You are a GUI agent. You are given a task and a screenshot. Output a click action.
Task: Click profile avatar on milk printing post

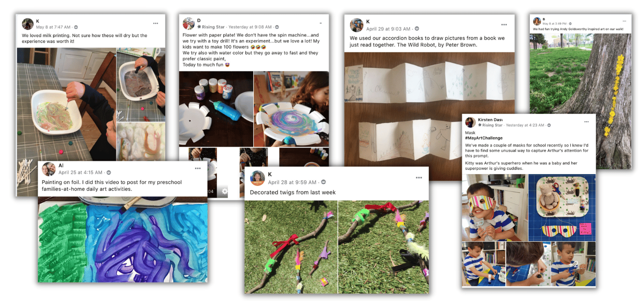pos(28,24)
